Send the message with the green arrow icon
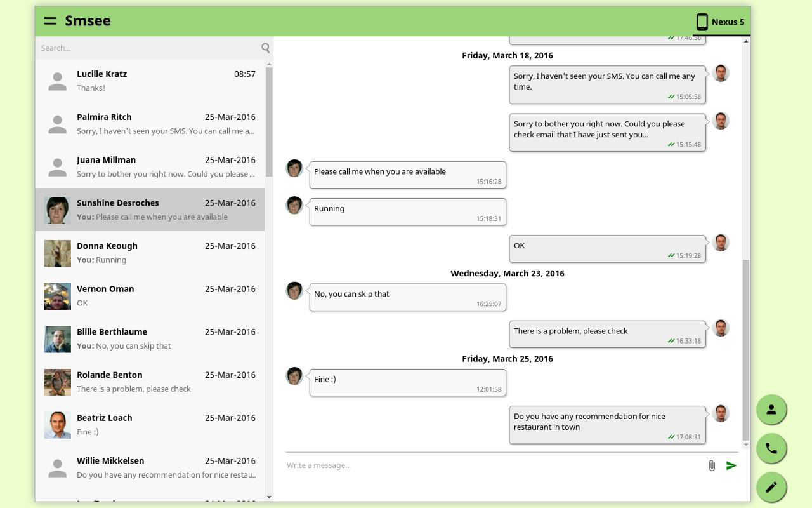Image resolution: width=812 pixels, height=508 pixels. tap(731, 465)
